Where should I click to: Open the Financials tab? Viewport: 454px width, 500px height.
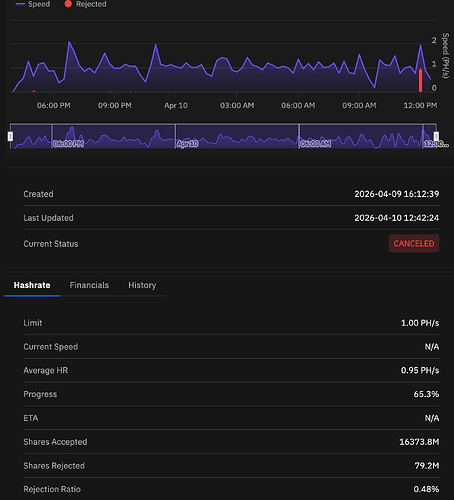click(x=89, y=285)
